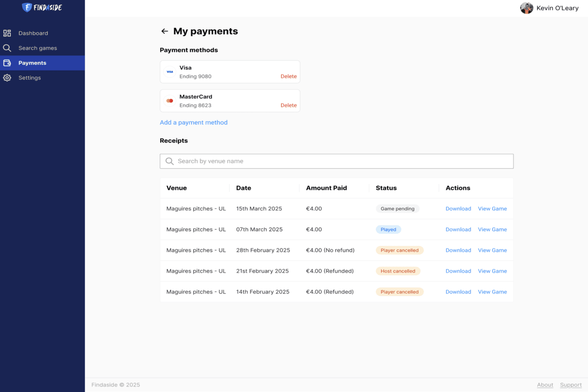
Task: Click Player cancelled badge for 14th February
Action: (399, 292)
